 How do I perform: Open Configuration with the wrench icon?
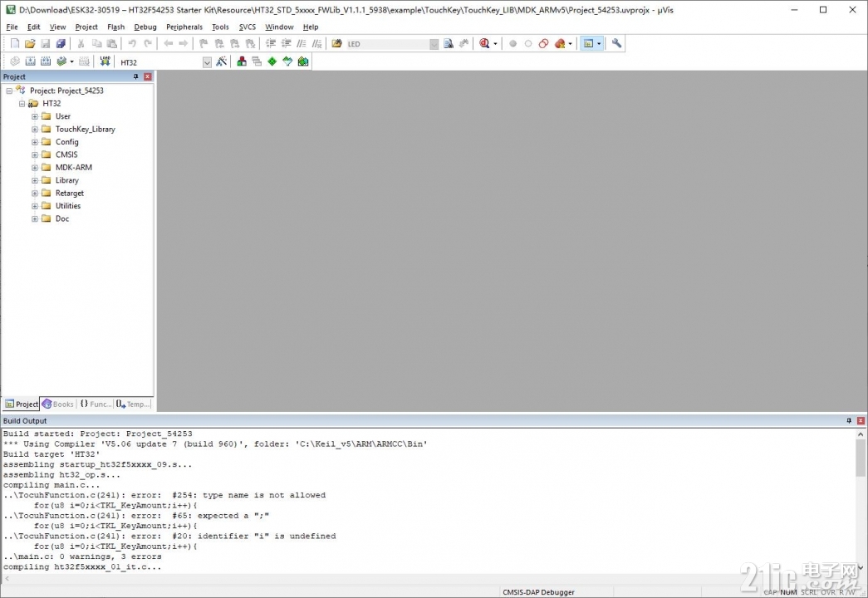click(x=616, y=44)
